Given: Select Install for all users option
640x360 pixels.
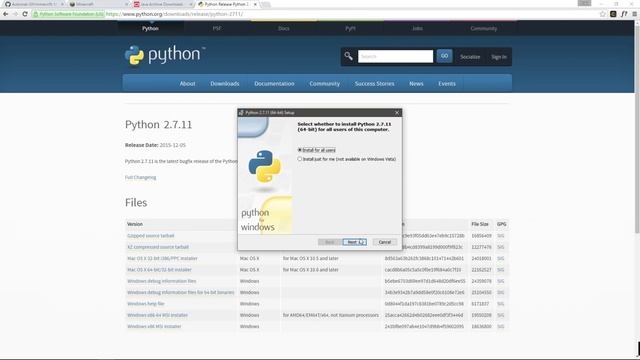Looking at the screenshot, I should (317, 150).
